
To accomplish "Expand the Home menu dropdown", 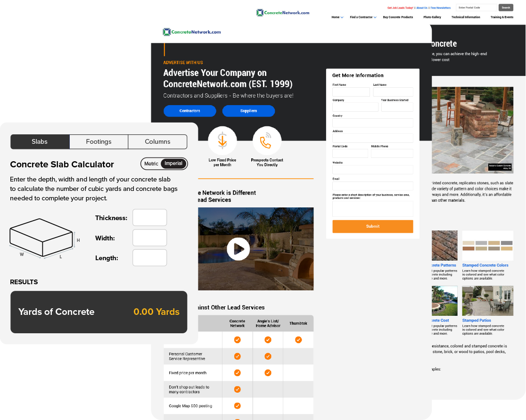I will (x=337, y=17).
